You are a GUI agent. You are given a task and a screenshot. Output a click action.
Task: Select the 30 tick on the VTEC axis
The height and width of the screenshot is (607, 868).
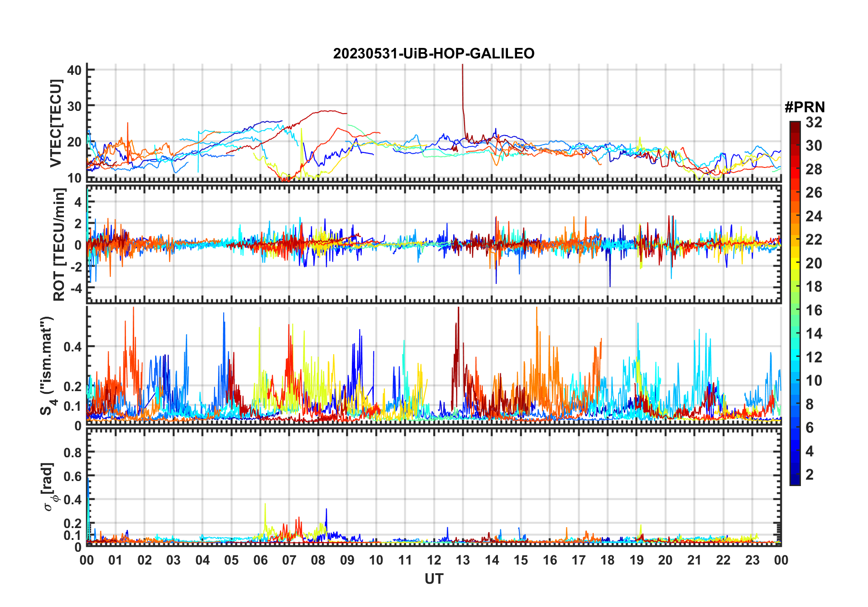[x=74, y=106]
